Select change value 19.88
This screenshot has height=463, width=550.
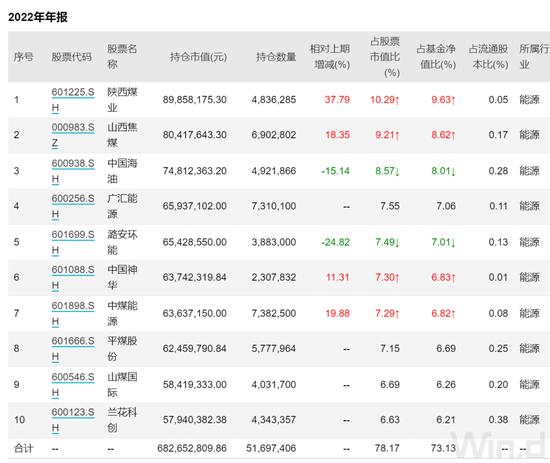coord(337,314)
